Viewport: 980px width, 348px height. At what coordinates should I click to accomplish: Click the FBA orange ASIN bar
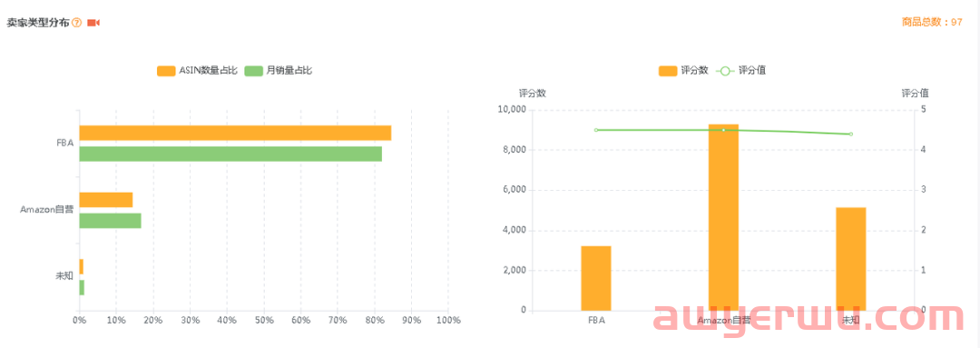(x=235, y=133)
